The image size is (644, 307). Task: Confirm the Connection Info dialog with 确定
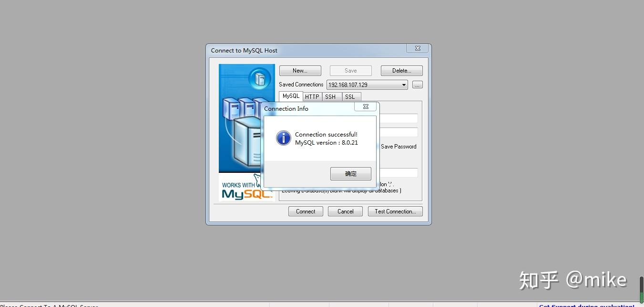click(x=350, y=174)
